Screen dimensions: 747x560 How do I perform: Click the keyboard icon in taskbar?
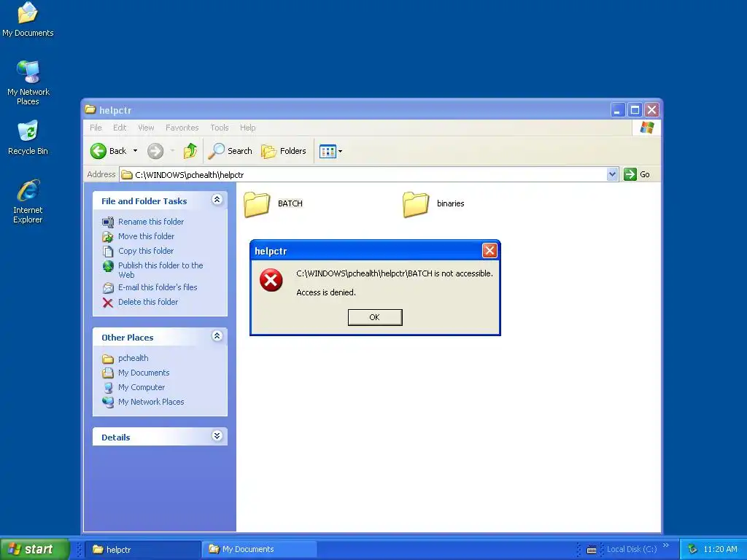coord(592,550)
